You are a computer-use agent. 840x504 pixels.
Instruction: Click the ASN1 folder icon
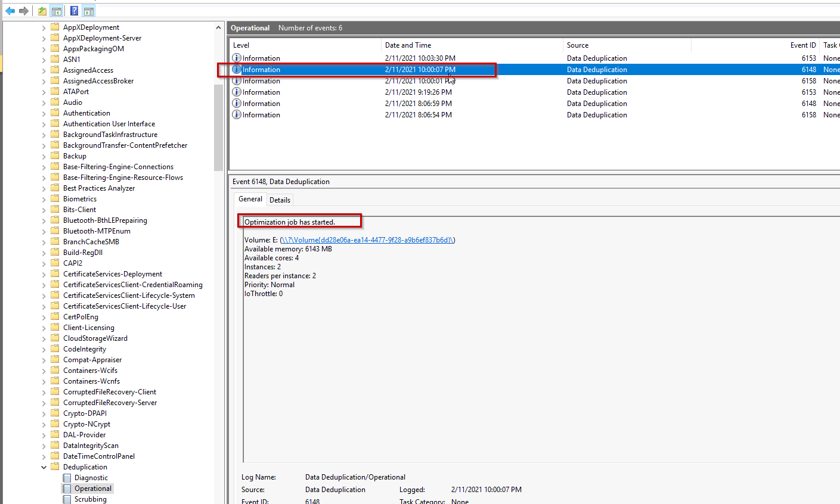55,60
